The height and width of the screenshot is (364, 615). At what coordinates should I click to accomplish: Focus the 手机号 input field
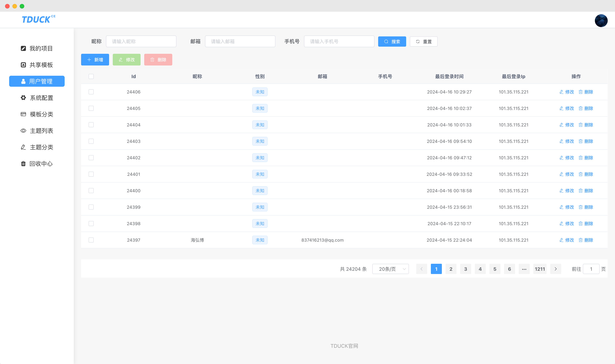coord(339,42)
